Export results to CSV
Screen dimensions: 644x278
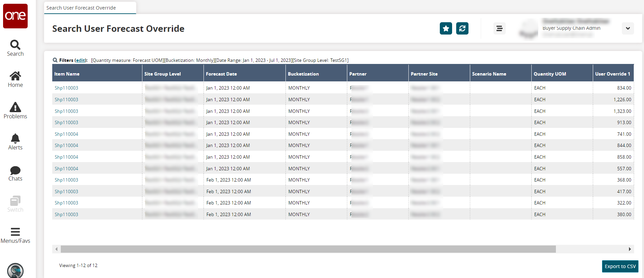(x=620, y=266)
